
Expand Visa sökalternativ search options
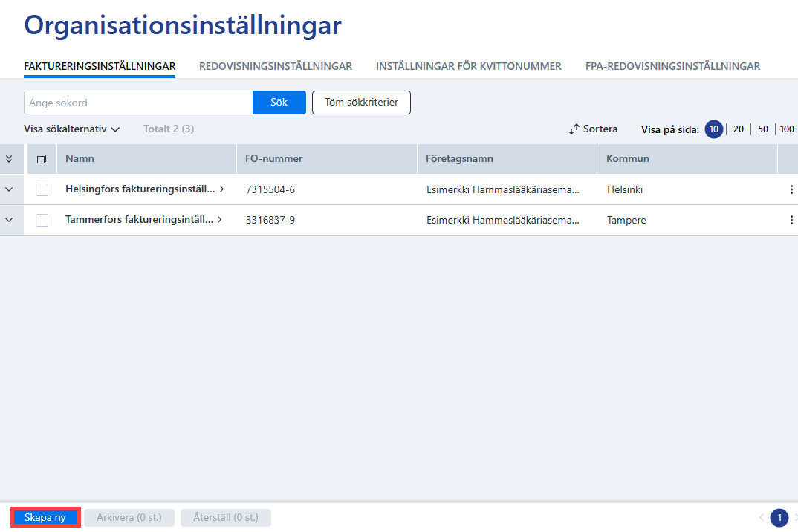(72, 129)
